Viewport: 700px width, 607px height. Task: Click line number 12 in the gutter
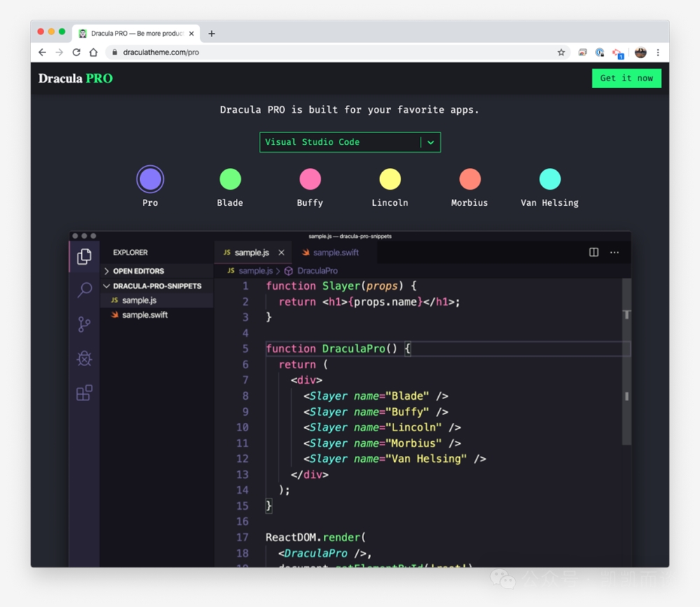click(x=242, y=459)
